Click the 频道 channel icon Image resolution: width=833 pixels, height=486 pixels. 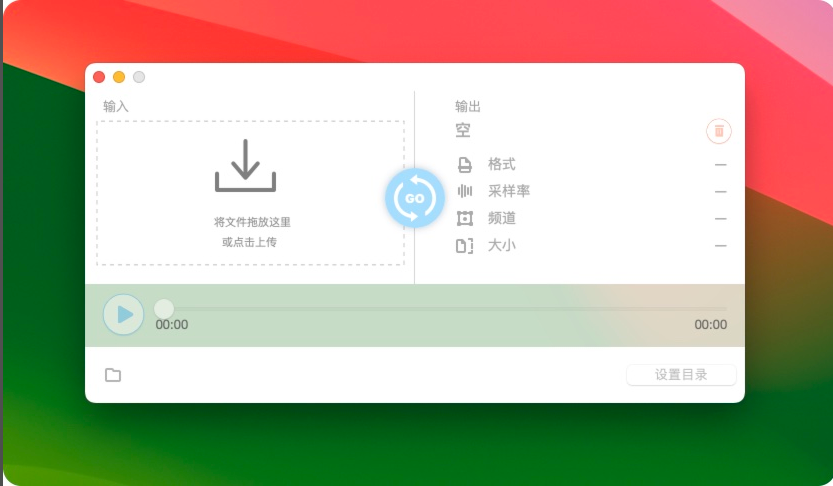465,218
